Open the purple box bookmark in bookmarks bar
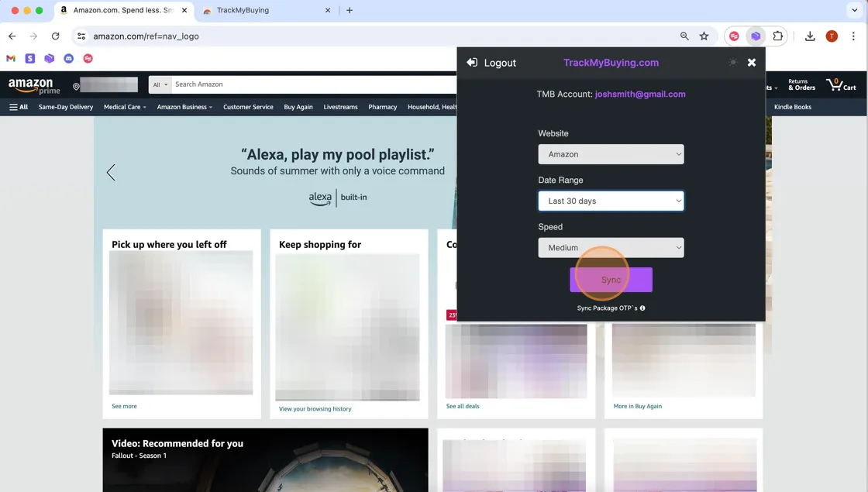Image resolution: width=868 pixels, height=492 pixels. [50, 58]
